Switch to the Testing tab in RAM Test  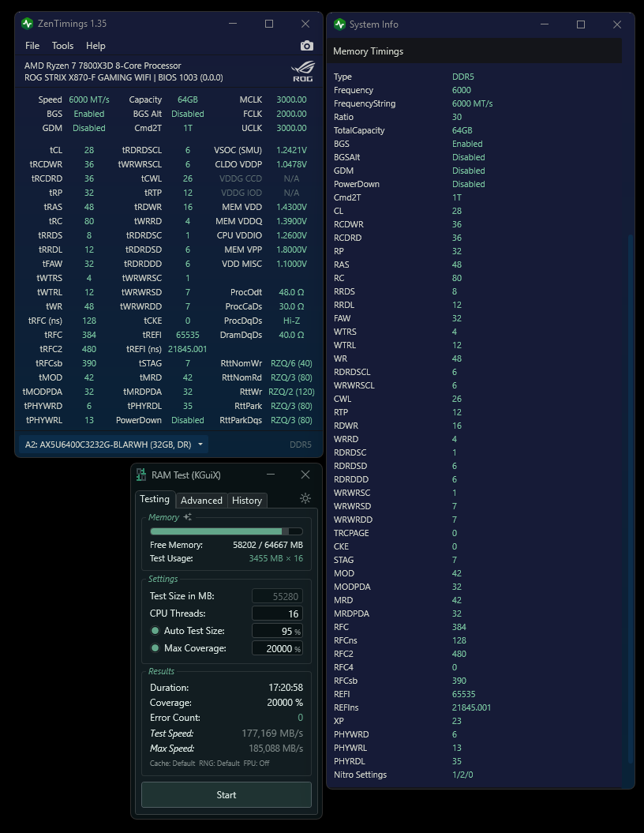pos(155,499)
